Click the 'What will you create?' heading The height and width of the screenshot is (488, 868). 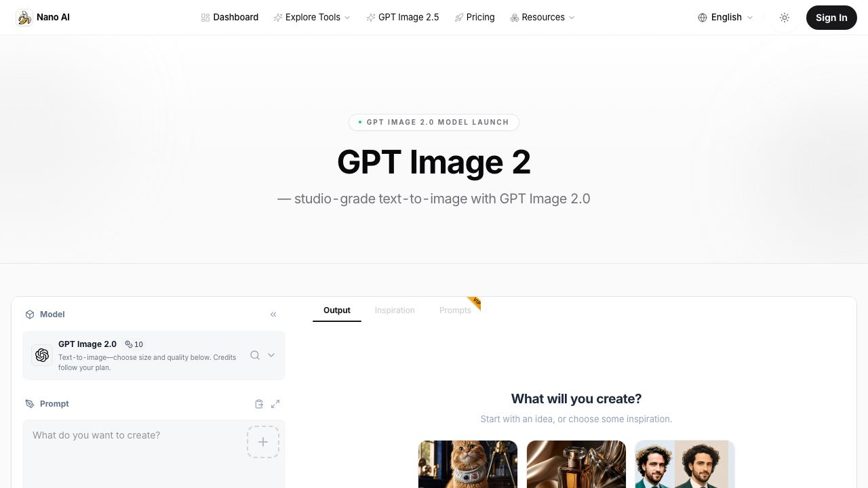576,399
